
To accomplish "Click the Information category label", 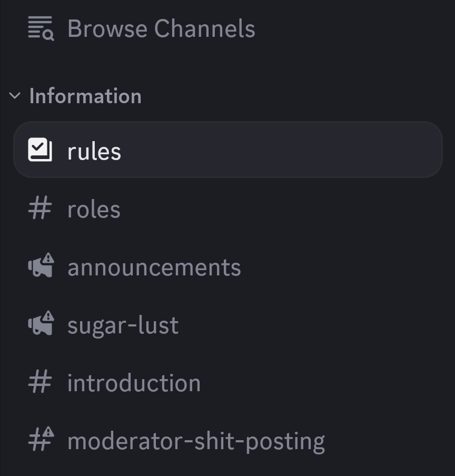I will [x=85, y=96].
